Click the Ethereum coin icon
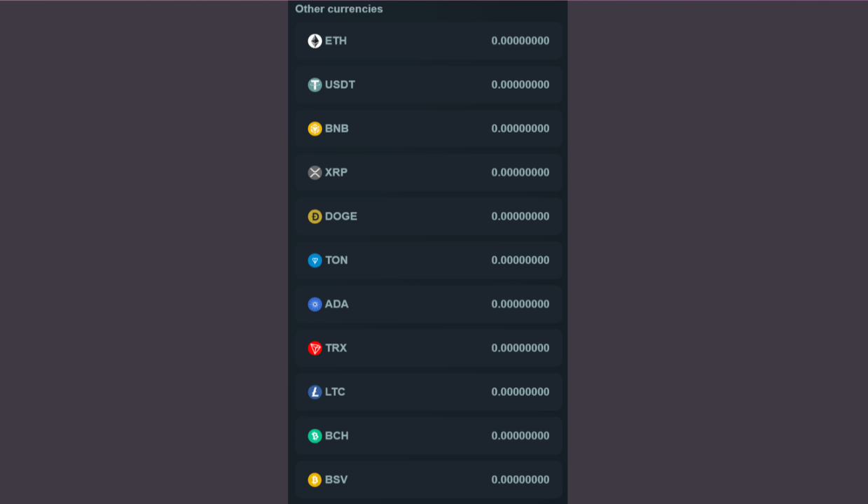Screen dimensions: 868x504 (x=315, y=41)
